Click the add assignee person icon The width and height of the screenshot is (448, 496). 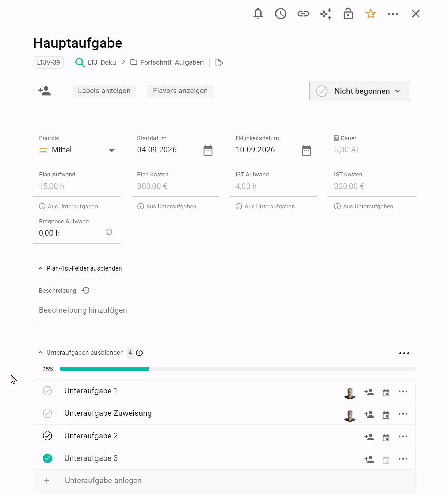45,91
